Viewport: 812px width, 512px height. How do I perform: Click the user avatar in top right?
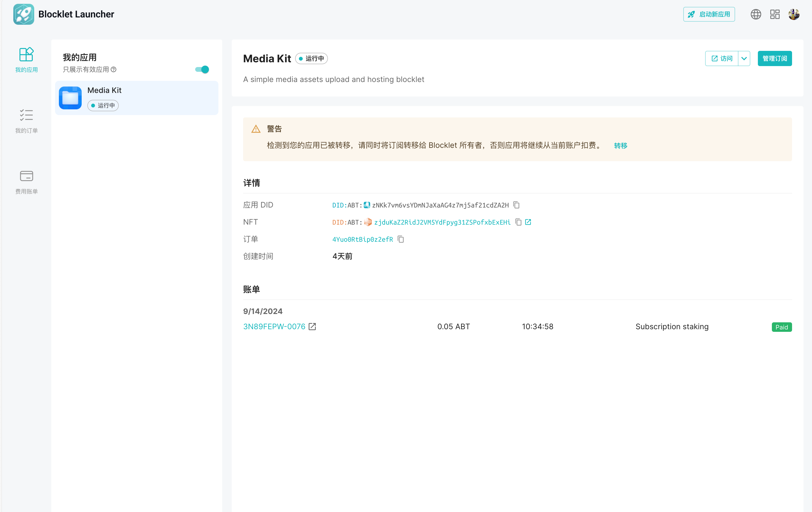pyautogui.click(x=794, y=14)
